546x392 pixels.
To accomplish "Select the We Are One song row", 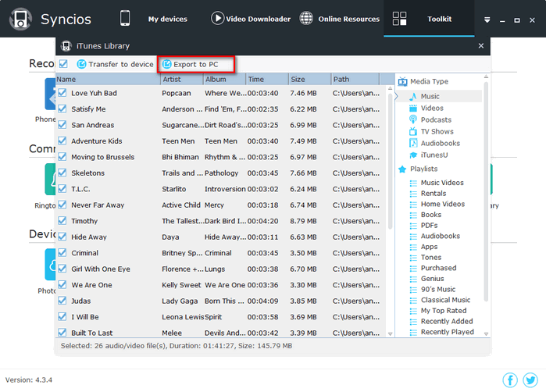I will coord(220,285).
